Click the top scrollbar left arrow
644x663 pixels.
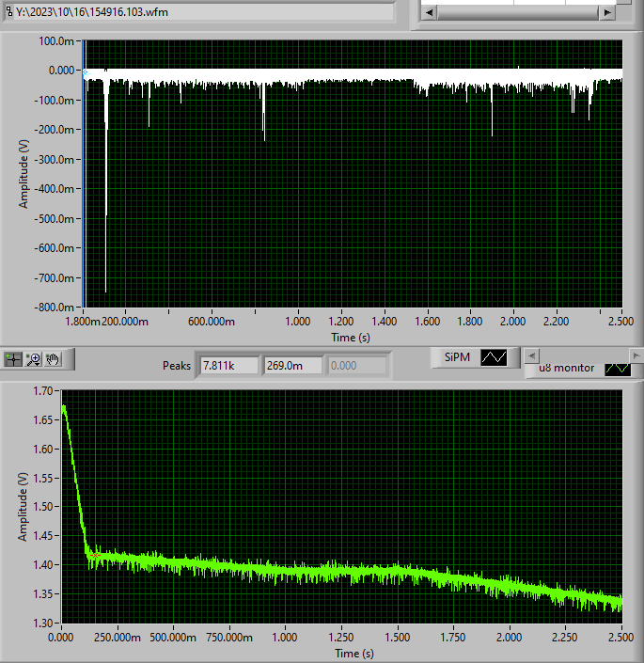pyautogui.click(x=429, y=12)
